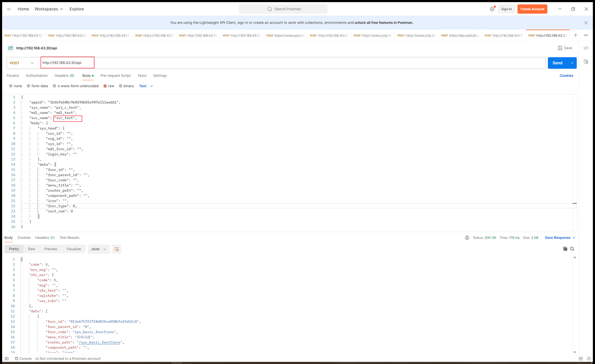This screenshot has width=595, height=364.
Task: Click the Status: 200 OK text
Action: click(x=484, y=238)
